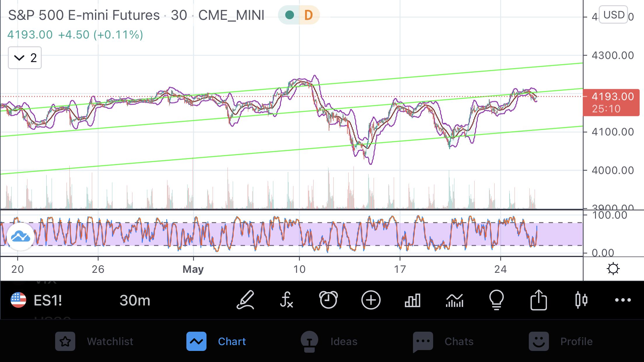Tap the US flag symbol icon
644x362 pixels.
click(x=18, y=300)
